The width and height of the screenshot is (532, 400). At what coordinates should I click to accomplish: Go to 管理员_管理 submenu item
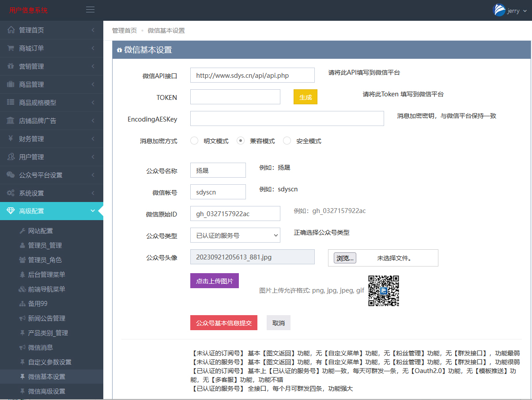(45, 245)
